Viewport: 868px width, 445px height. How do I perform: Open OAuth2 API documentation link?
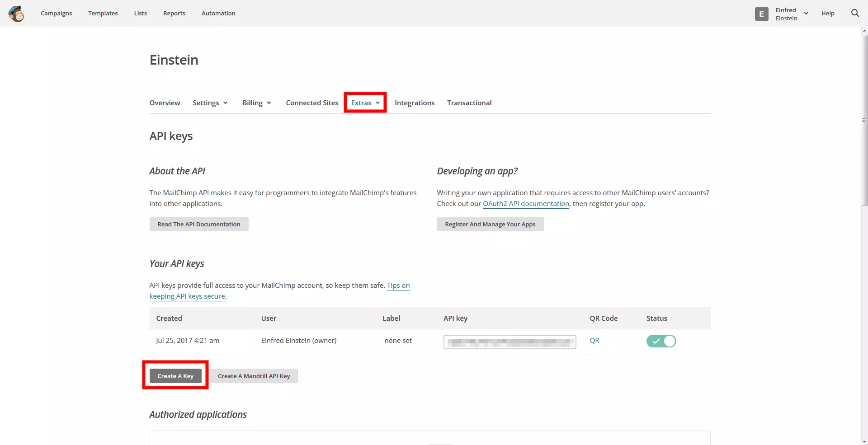tap(526, 204)
